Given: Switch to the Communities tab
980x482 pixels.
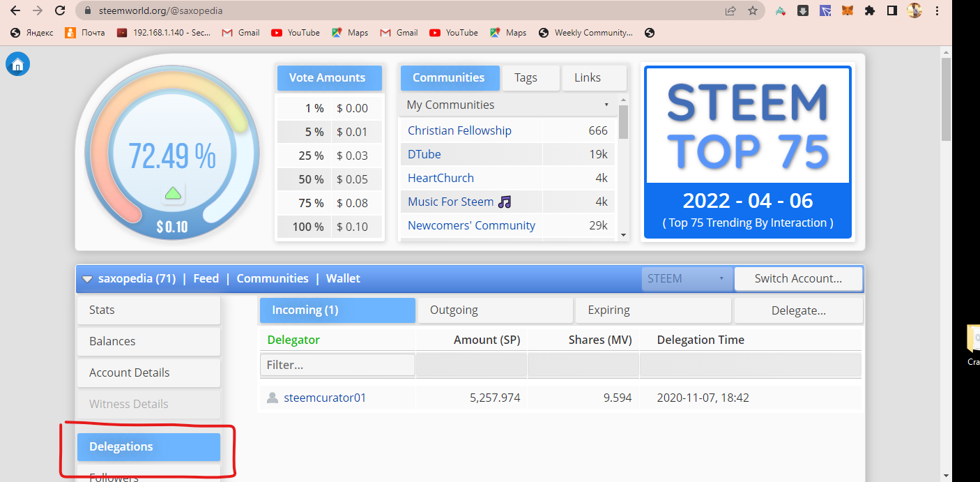Looking at the screenshot, I should pos(450,77).
